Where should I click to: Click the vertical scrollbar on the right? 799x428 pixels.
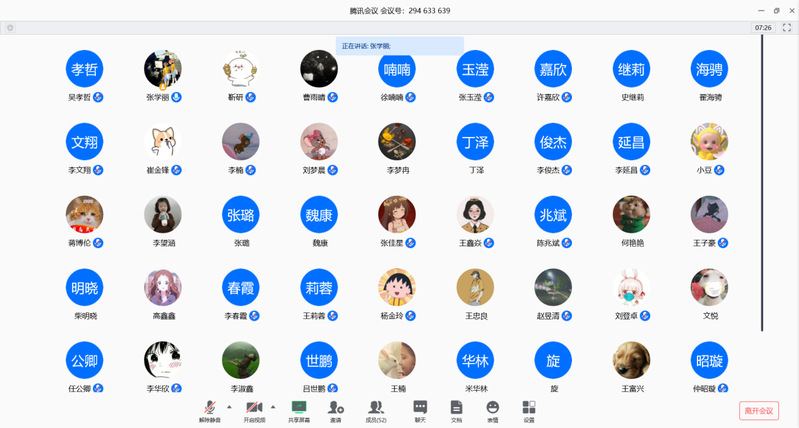pyautogui.click(x=762, y=180)
